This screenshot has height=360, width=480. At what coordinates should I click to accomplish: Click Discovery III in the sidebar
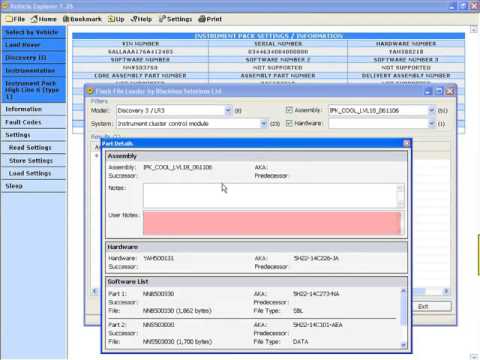pyautogui.click(x=33, y=57)
